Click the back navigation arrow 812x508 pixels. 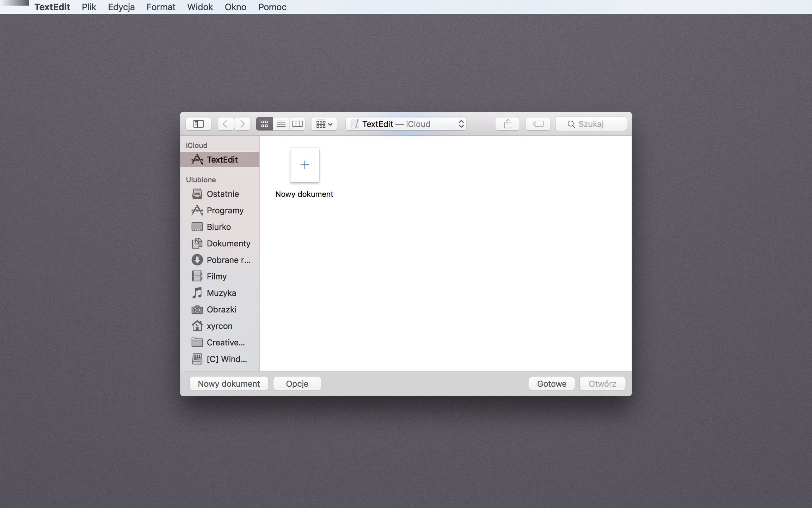[x=225, y=124]
